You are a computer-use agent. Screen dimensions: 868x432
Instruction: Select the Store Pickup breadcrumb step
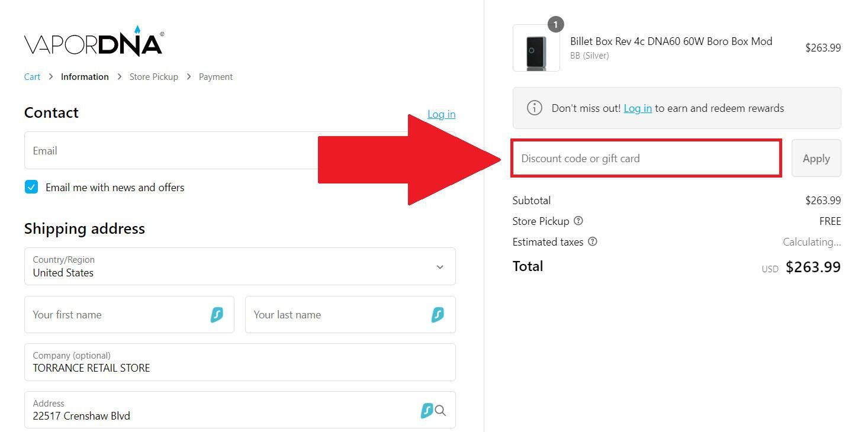click(x=154, y=77)
